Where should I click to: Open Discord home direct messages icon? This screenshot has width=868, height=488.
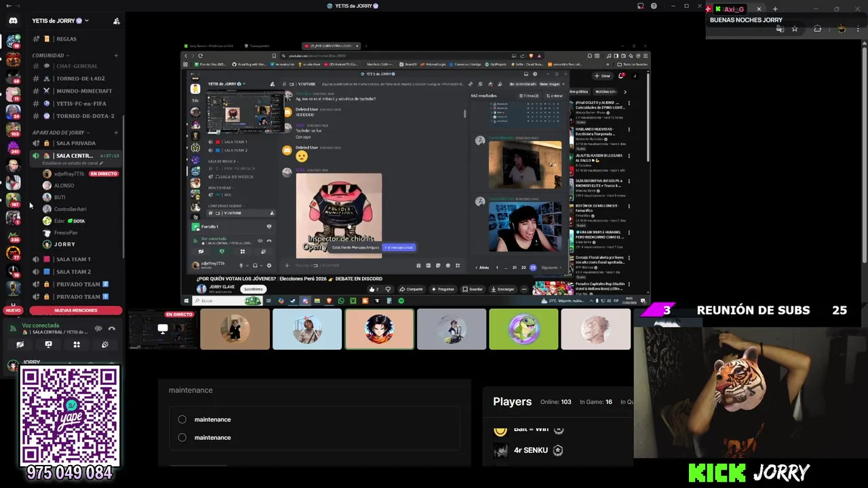(x=13, y=21)
